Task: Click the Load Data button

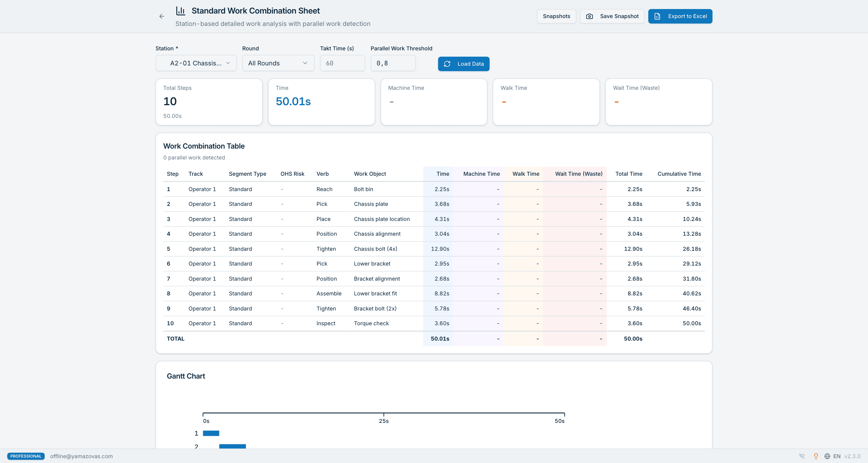Action: [464, 64]
